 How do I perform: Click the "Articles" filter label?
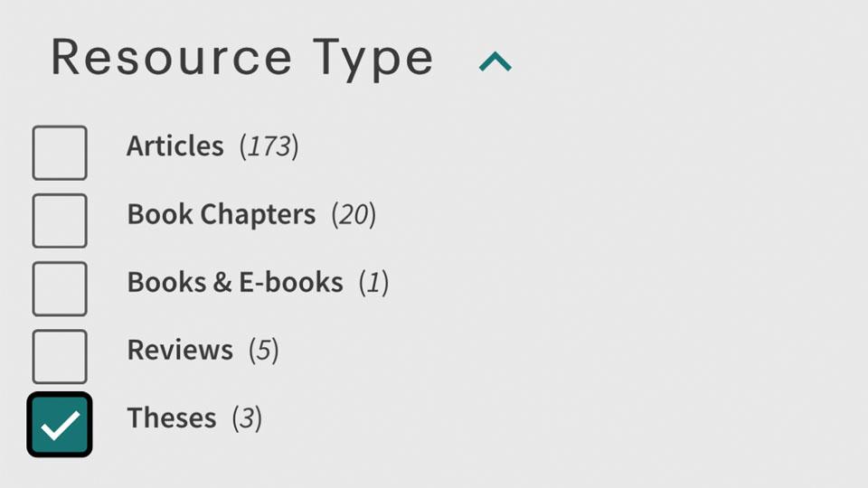(175, 145)
